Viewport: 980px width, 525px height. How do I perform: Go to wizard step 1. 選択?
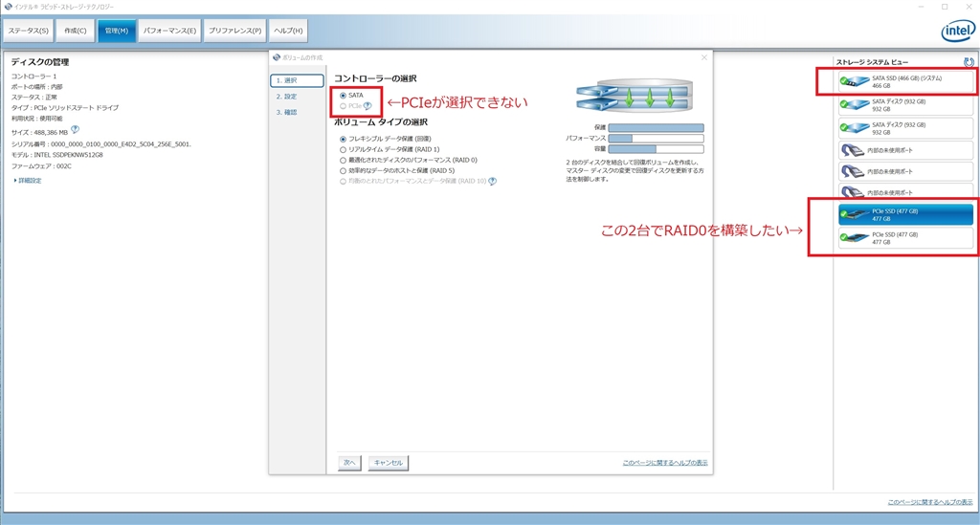[297, 80]
